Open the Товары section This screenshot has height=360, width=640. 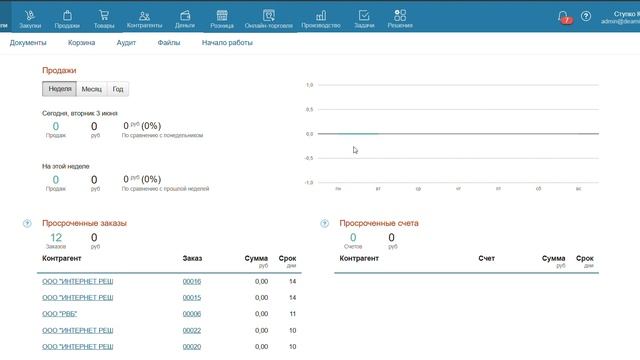coord(104,19)
